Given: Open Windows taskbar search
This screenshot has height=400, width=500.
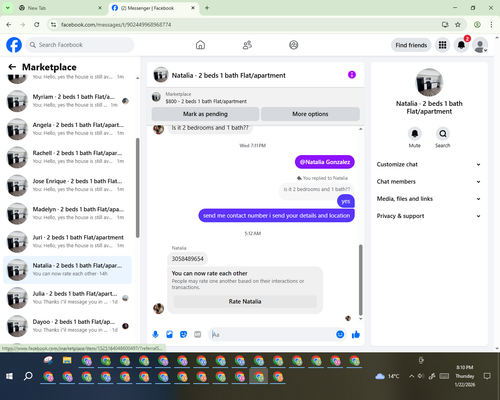Looking at the screenshot, I should [28, 376].
